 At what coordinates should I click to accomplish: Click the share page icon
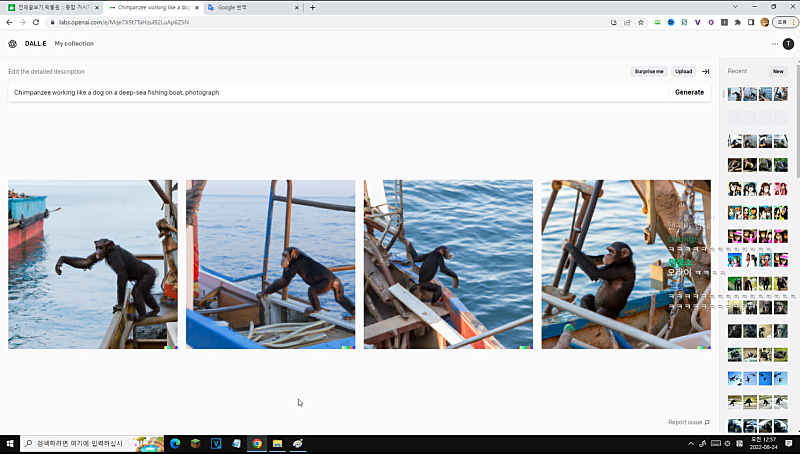click(627, 22)
